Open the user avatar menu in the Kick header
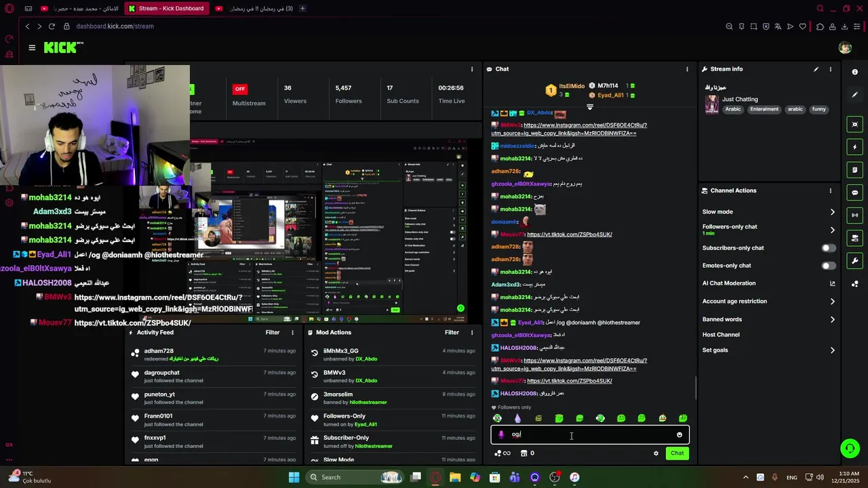Image resolution: width=868 pixels, height=488 pixels. [844, 47]
